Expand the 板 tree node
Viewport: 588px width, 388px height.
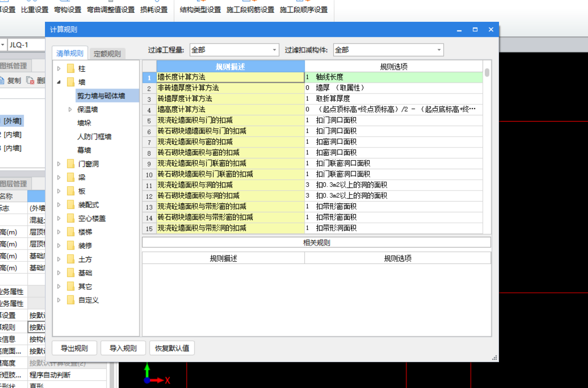pyautogui.click(x=59, y=191)
